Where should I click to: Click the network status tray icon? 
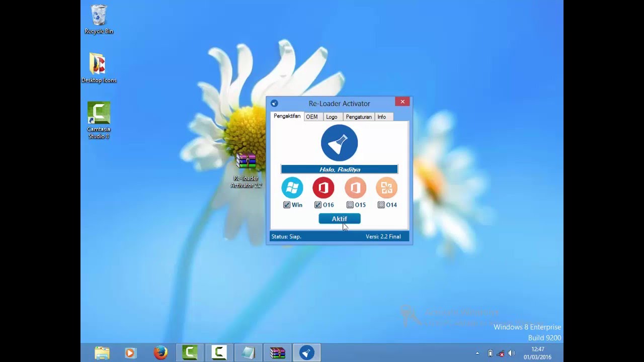coord(501,353)
